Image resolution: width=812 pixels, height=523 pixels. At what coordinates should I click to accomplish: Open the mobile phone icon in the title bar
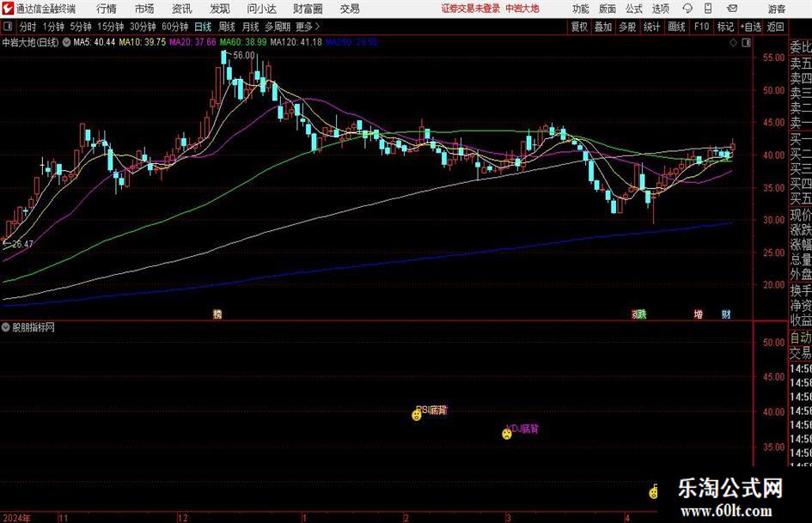pos(708,9)
